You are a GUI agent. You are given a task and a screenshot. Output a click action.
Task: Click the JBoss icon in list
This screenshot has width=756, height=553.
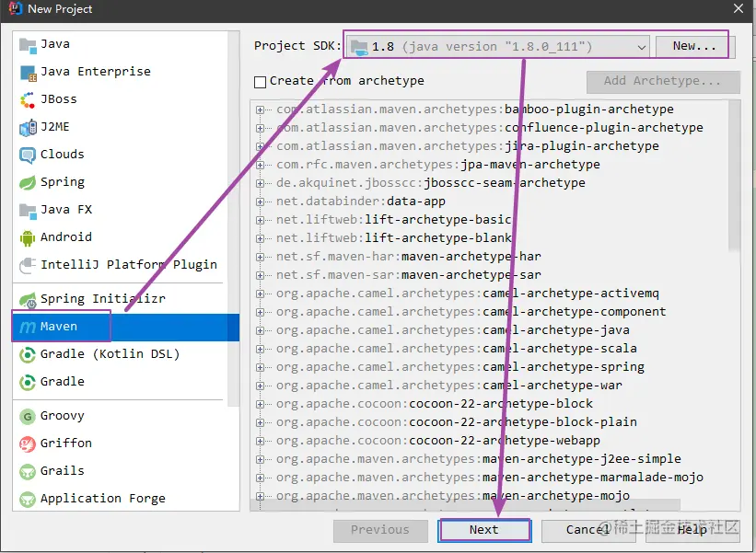click(28, 100)
